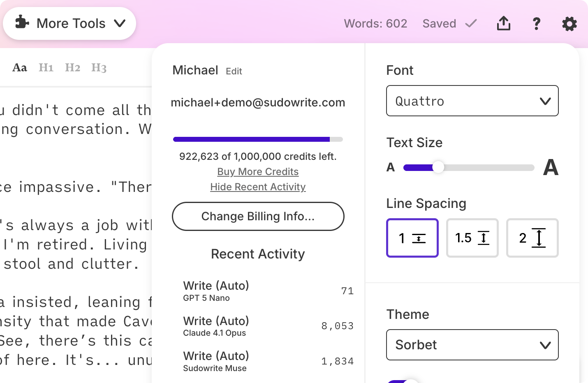Viewport: 588px width, 383px height.
Task: Click the 8,053 credits value
Action: (x=337, y=326)
